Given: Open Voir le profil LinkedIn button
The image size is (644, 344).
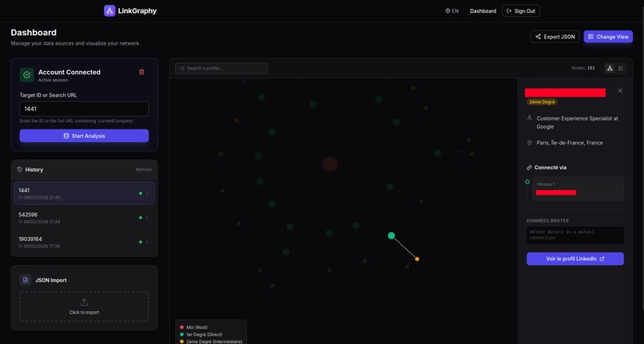Looking at the screenshot, I should 575,259.
